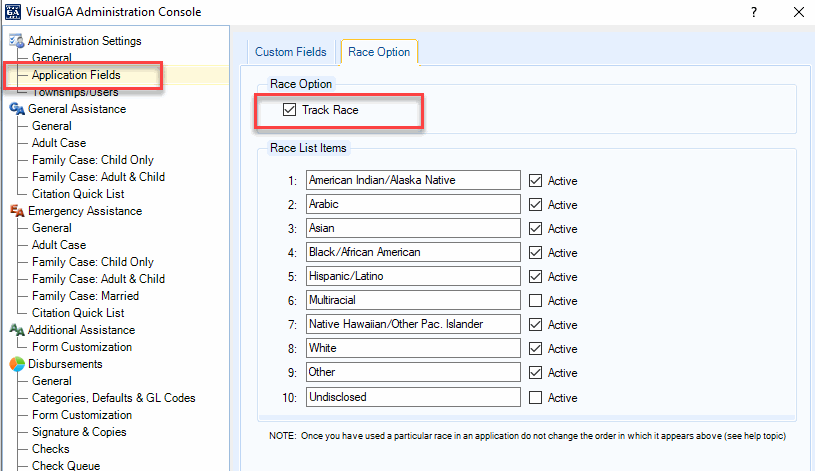815x471 pixels.
Task: Uncheck Active for Black/African American
Action: click(x=535, y=252)
